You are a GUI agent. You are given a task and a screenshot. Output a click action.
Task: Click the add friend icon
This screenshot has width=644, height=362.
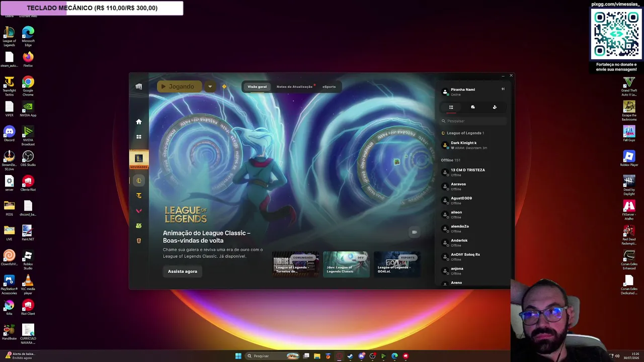(x=495, y=107)
